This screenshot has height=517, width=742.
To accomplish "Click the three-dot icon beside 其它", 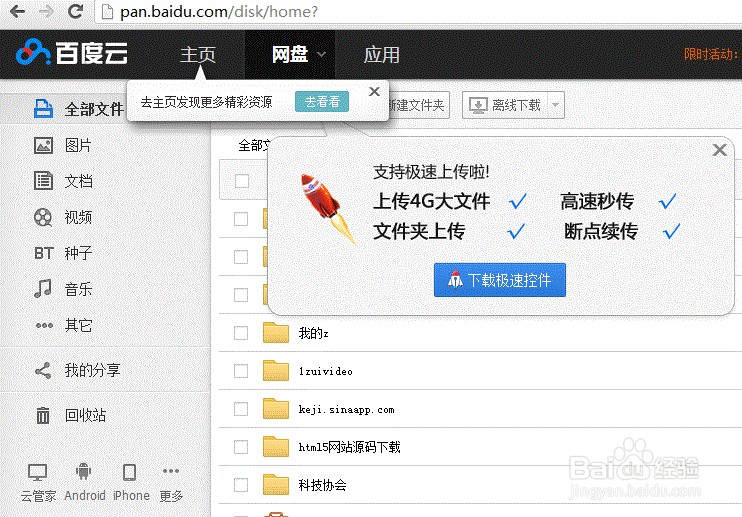I will [44, 325].
